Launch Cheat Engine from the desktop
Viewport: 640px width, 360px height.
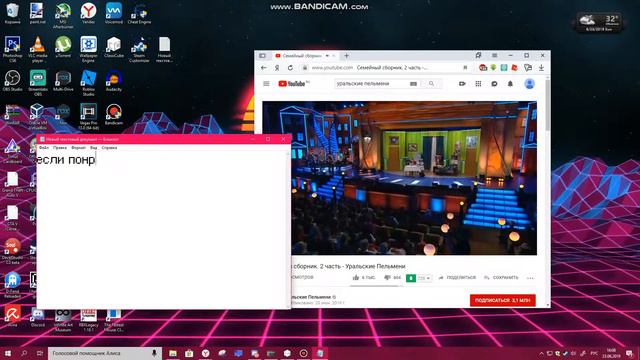139,13
